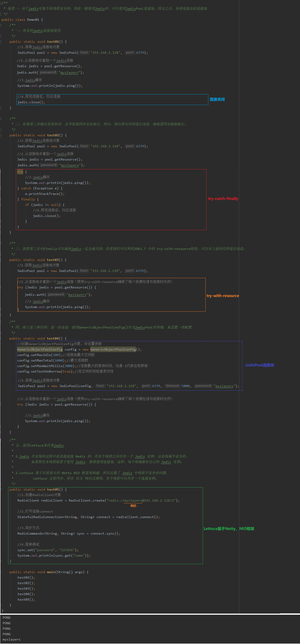Click the Demo01 class name
Screen dimensions: 300x644
tap(33, 20)
